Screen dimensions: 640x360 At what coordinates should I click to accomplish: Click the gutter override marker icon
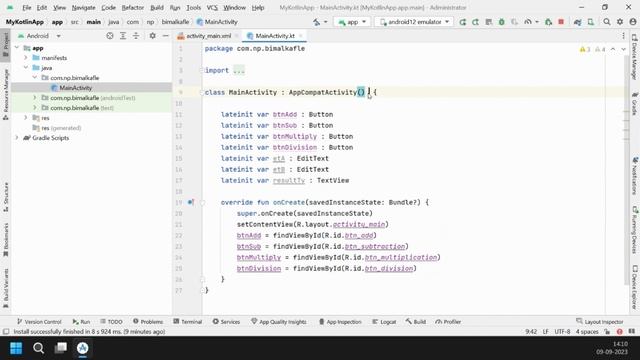pos(191,202)
